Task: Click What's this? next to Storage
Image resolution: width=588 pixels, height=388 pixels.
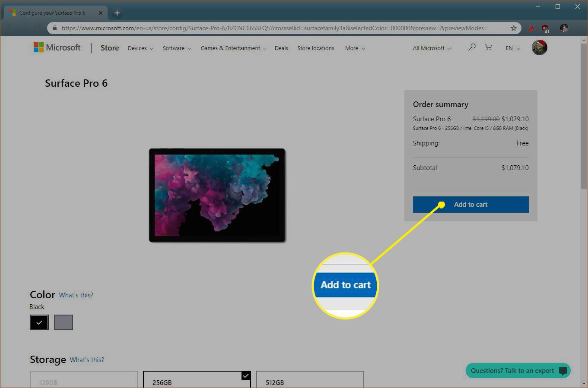Action: (87, 360)
